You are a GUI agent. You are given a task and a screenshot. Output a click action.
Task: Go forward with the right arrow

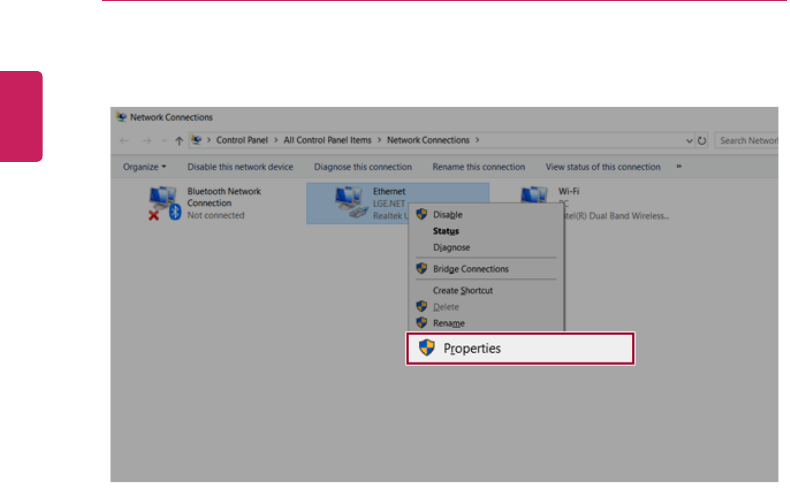tap(146, 141)
